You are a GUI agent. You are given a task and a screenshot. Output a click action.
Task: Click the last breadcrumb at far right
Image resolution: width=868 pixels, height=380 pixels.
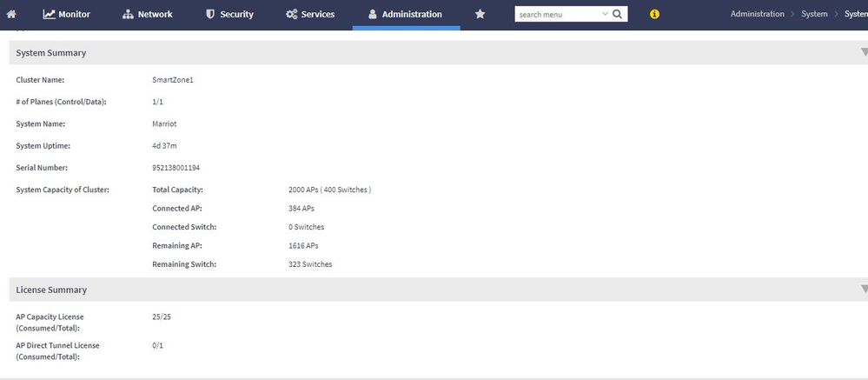[x=856, y=14]
